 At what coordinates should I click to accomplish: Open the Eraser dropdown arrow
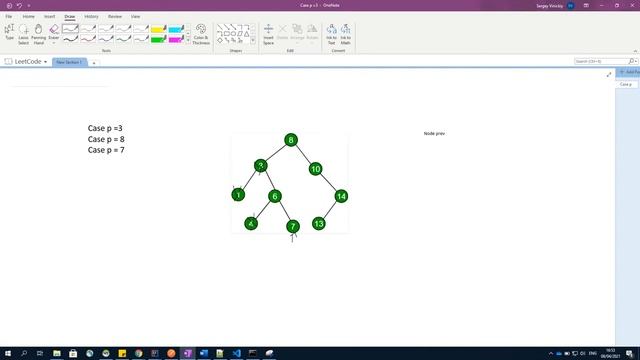pyautogui.click(x=54, y=43)
